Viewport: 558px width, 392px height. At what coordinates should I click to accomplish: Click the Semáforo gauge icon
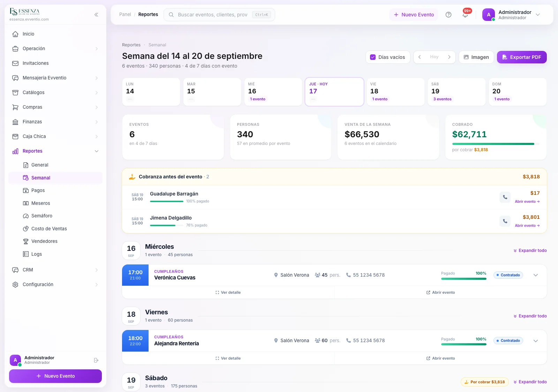click(x=26, y=216)
